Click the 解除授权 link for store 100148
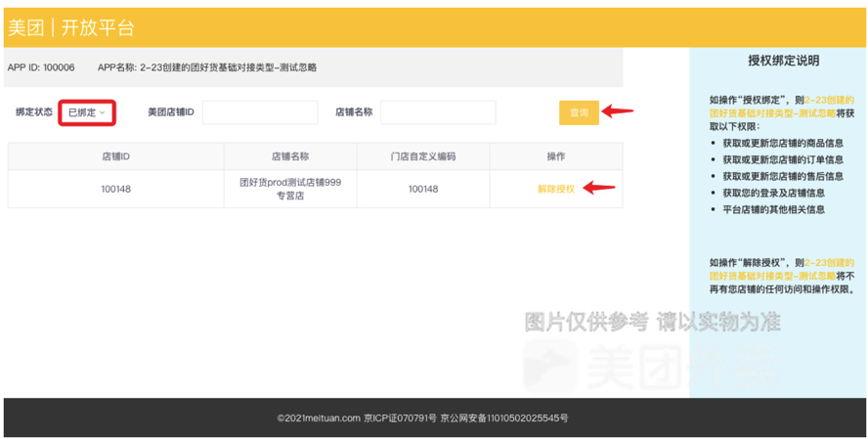This screenshot has width=868, height=439. coord(556,189)
